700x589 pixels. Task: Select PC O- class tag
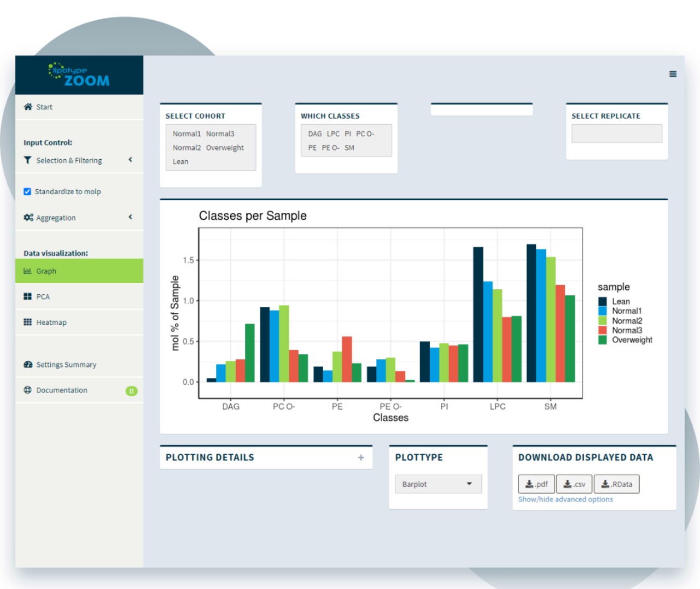click(x=365, y=133)
